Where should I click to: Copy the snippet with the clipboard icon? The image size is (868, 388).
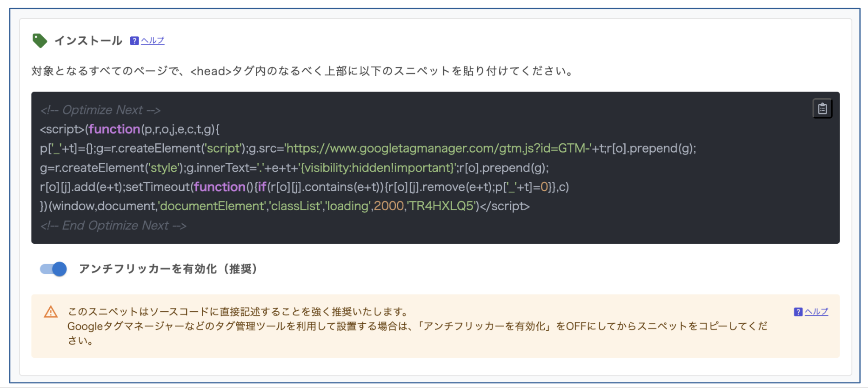pos(822,108)
